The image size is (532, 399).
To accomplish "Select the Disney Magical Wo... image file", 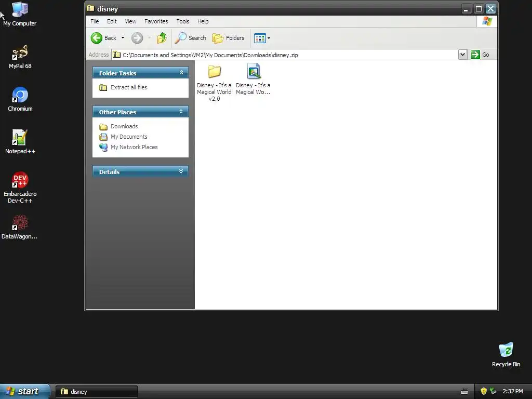I will pyautogui.click(x=253, y=79).
